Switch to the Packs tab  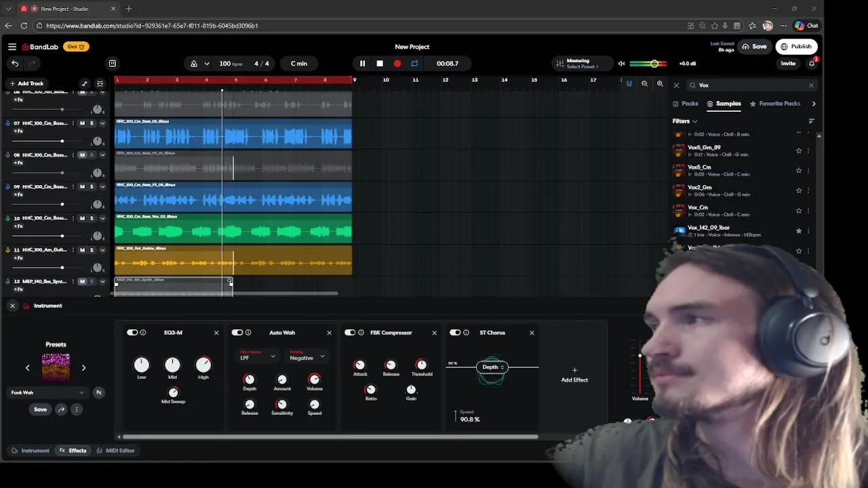tap(686, 104)
